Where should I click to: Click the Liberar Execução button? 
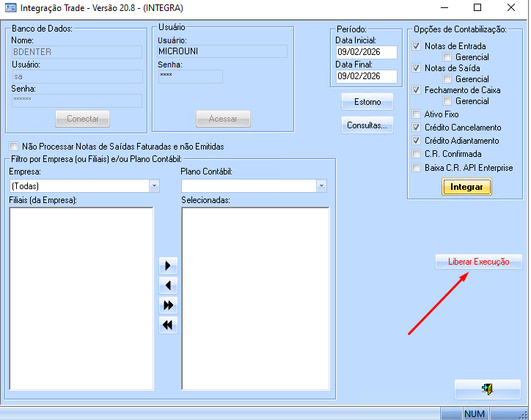[x=478, y=262]
